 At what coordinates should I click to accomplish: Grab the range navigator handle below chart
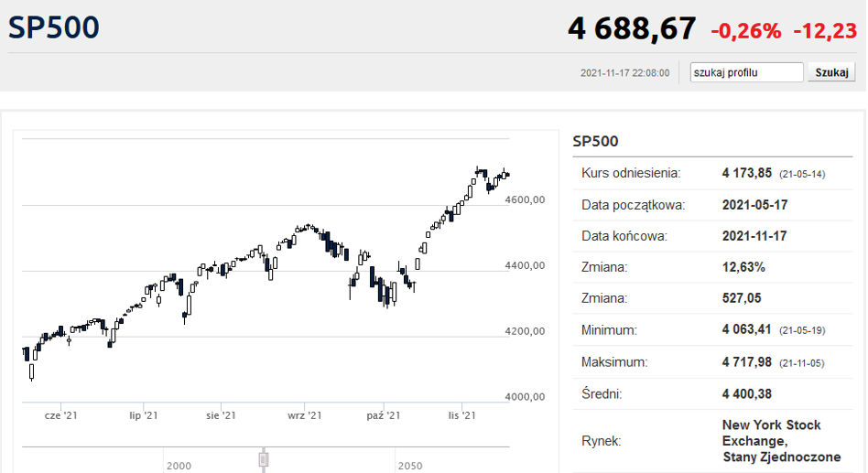pyautogui.click(x=264, y=458)
